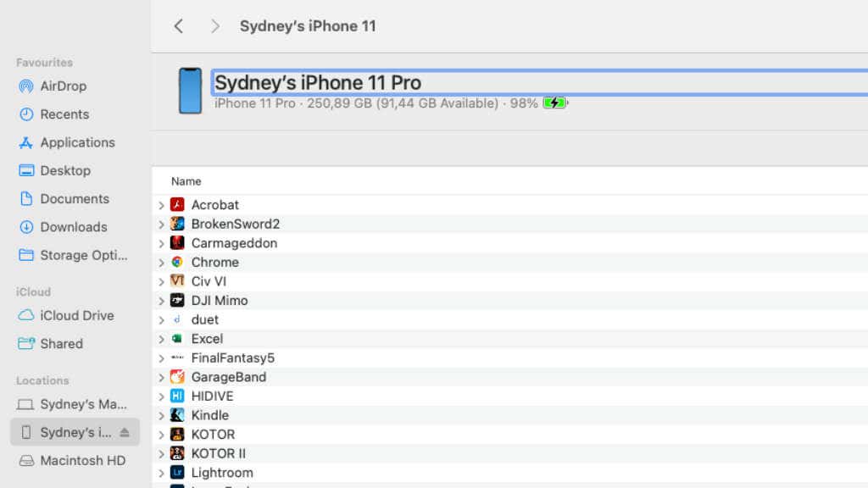
Task: Click the Recents clock icon
Action: pyautogui.click(x=26, y=114)
